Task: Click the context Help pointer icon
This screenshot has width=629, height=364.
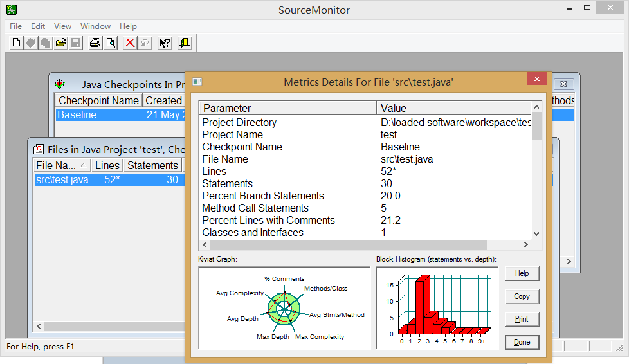Action: point(165,42)
